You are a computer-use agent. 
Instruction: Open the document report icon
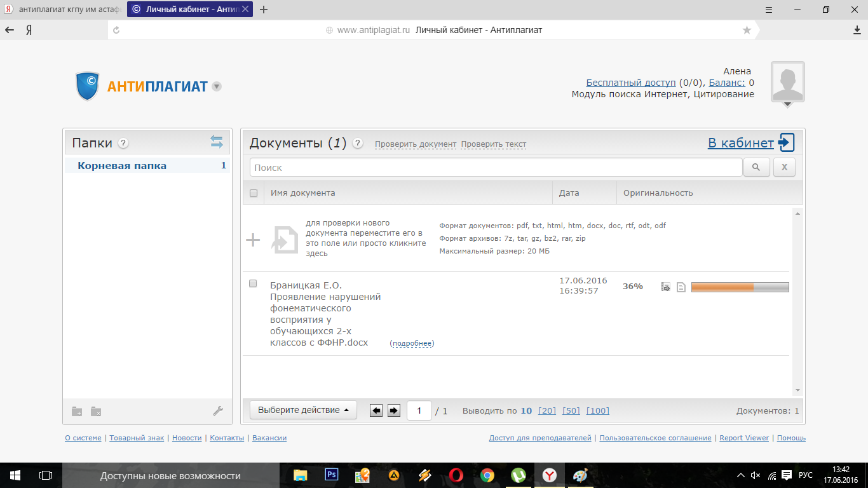click(665, 287)
